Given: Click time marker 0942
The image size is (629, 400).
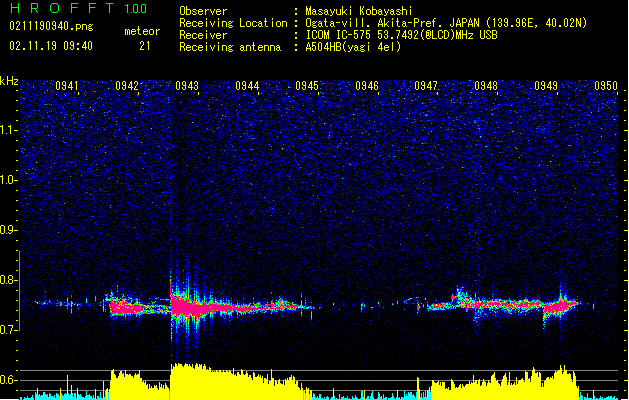Looking at the screenshot, I should pos(127,86).
